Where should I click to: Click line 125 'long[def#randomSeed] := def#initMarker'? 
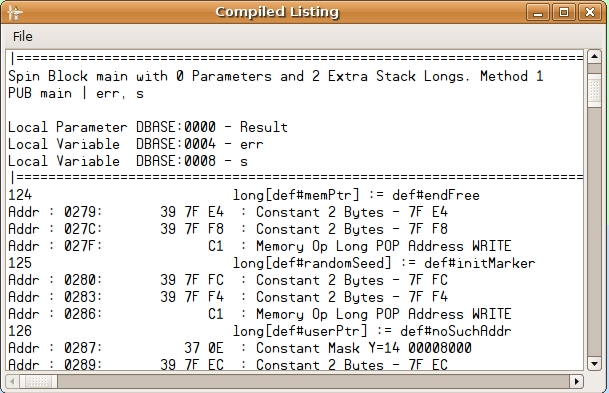[272, 263]
